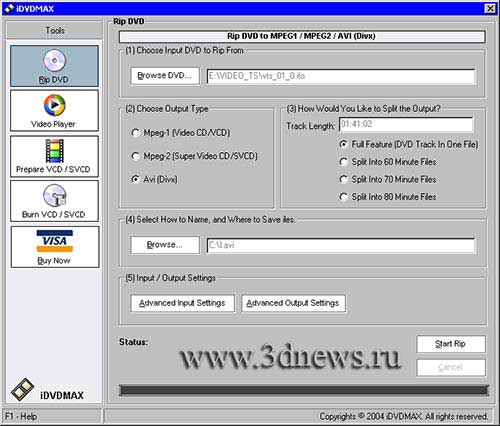Click the Track Length field
Screen dimensions: 500x426
coord(406,124)
